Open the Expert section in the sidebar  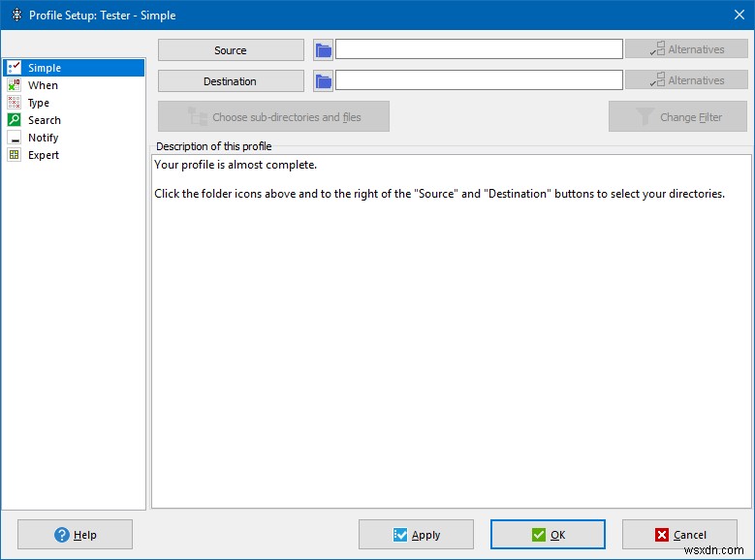(74, 155)
